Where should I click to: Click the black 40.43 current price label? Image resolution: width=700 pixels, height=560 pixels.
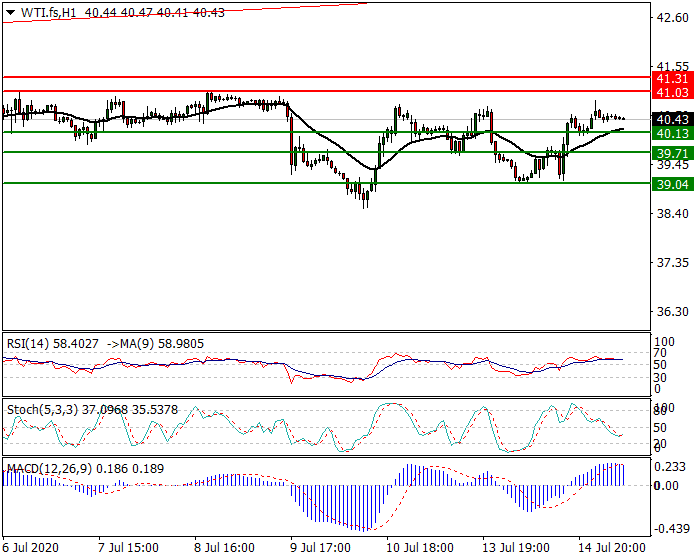[x=673, y=120]
